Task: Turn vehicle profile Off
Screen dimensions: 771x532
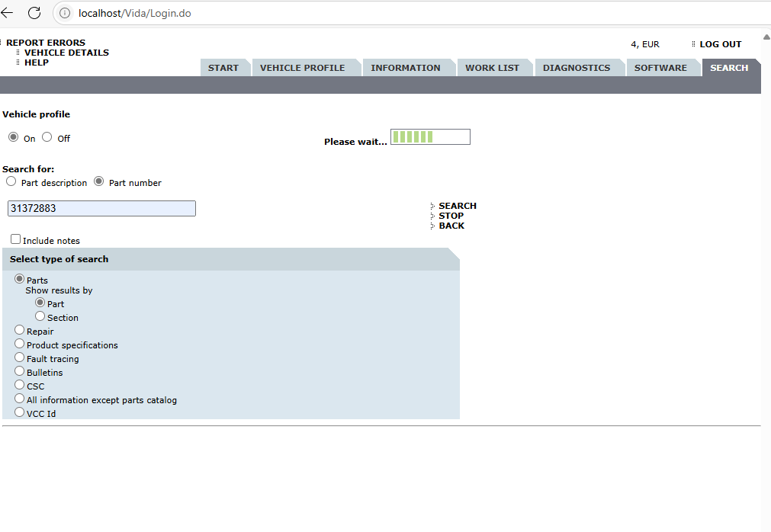Action: [47, 137]
